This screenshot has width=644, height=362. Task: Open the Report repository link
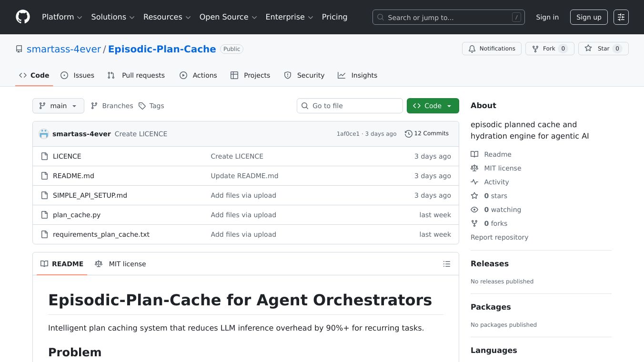click(x=499, y=237)
